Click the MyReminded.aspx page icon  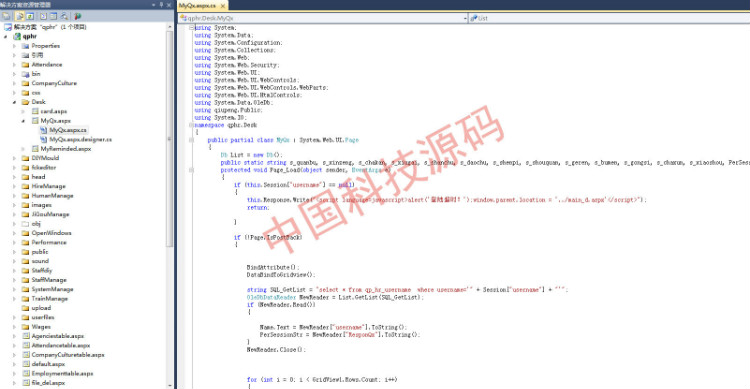pyautogui.click(x=35, y=149)
